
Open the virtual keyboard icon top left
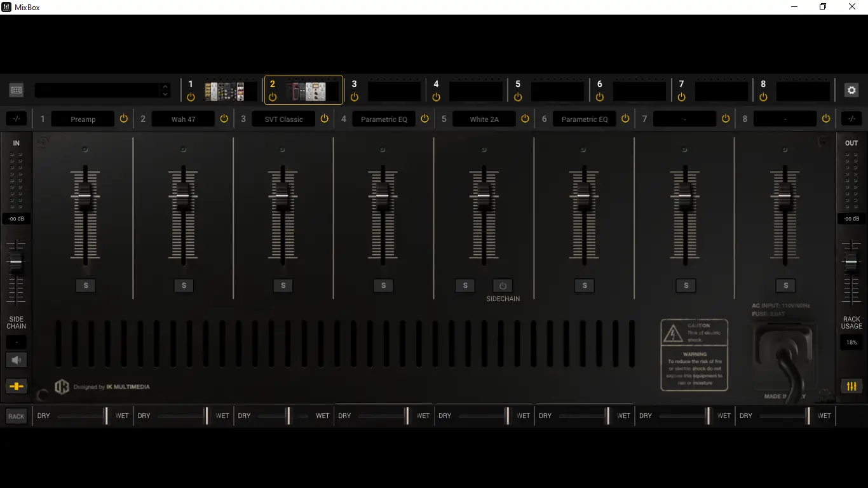(16, 90)
